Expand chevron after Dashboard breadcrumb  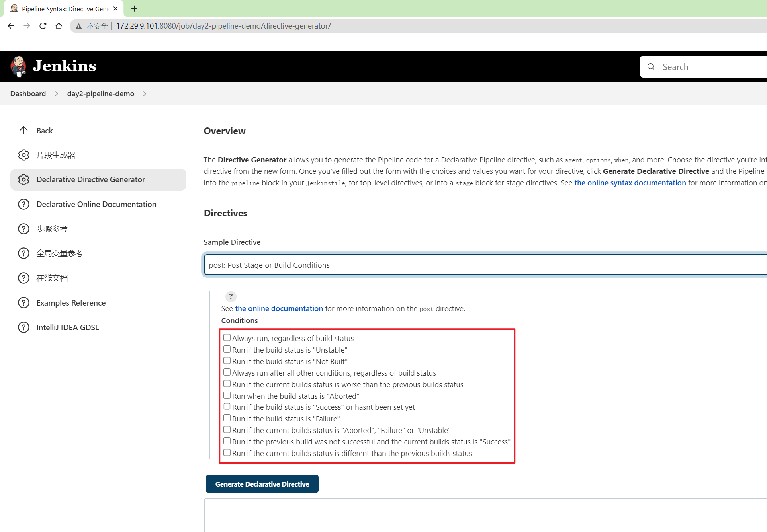click(57, 94)
